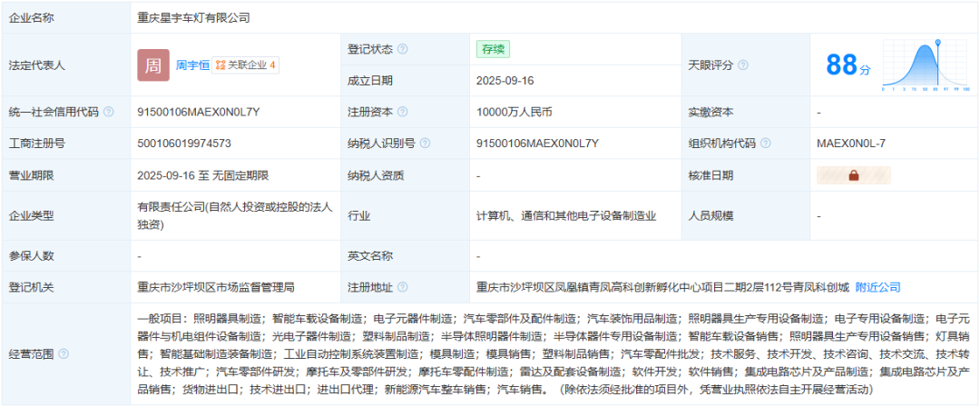
Task: Click the help icon next to 经营范围
Action: tap(64, 353)
